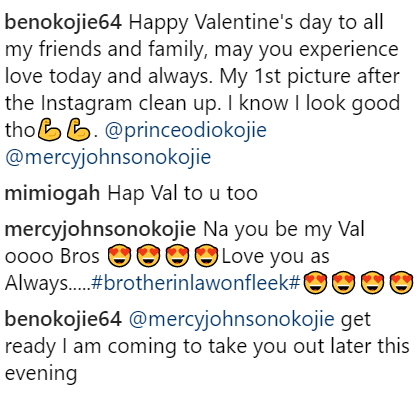This screenshot has height=396, width=419.
Task: Click first flexed bicep emoji after tho
Action: (49, 130)
